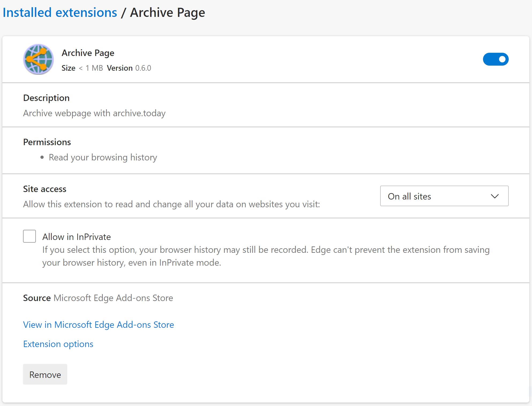Click the Allow this extension to read text
The image size is (532, 406).
172,204
